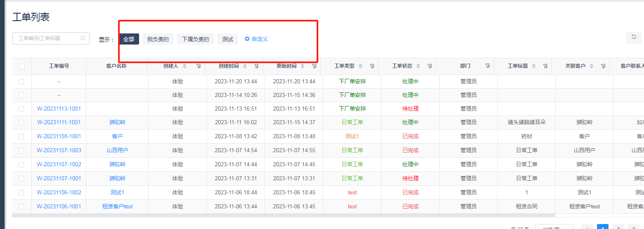Click the search magnifier icon in search box
Screen dimensions: 644x229
point(83,38)
